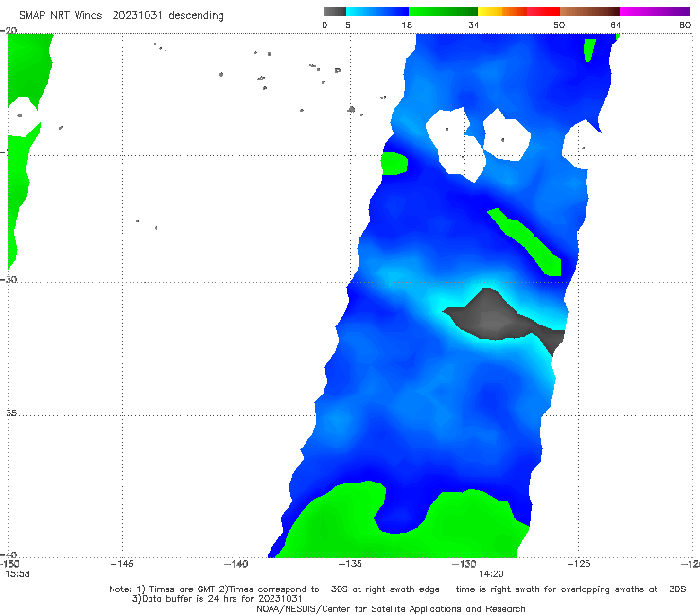
Task: Click the longitude label '-125'
Action: (x=579, y=564)
